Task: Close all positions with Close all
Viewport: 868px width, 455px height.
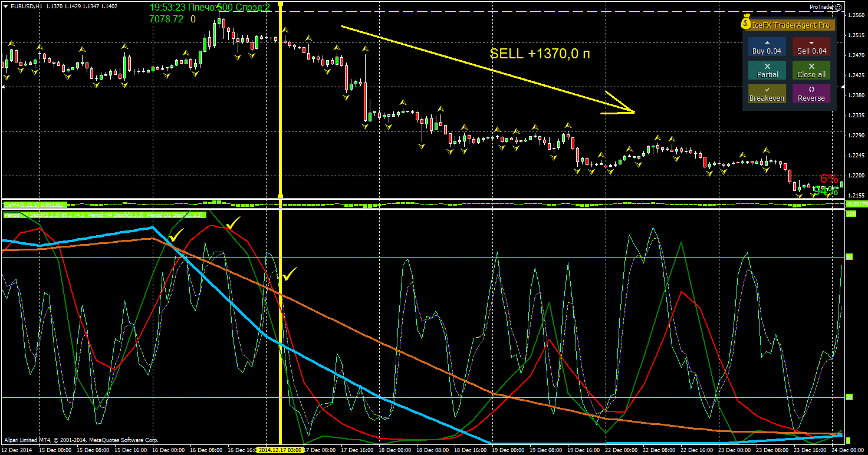Action: [x=811, y=70]
